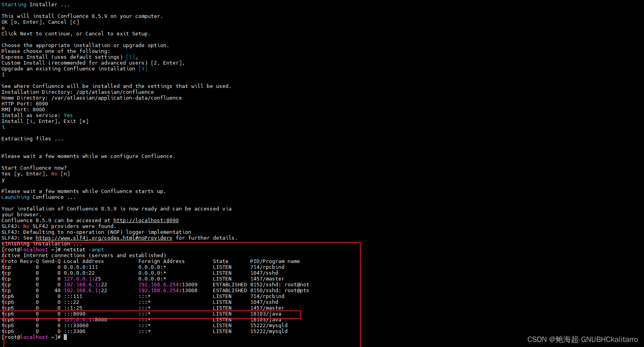Screen dimensions: 644x347
Task: Click the 'netstat -anpt' command text
Action: (x=84, y=249)
